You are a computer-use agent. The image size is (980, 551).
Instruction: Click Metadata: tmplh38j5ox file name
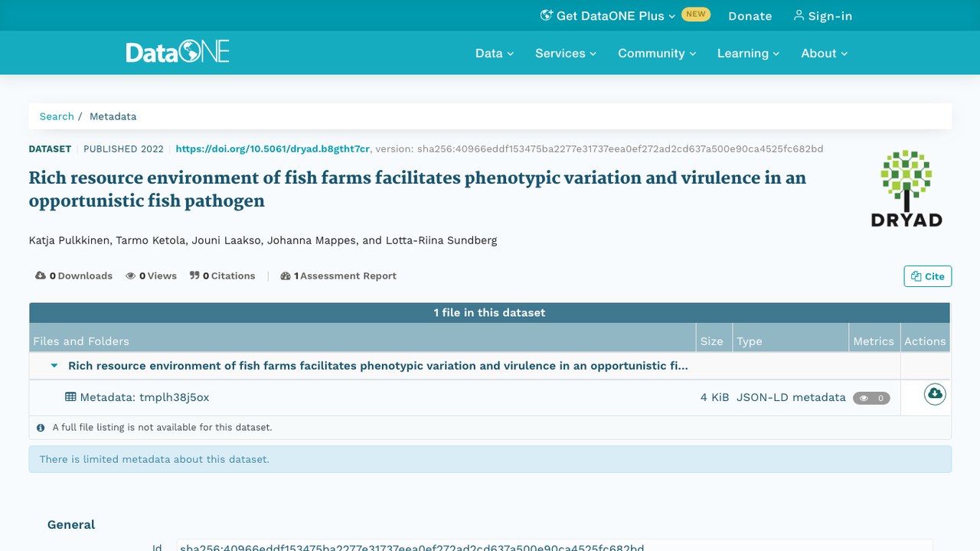145,397
